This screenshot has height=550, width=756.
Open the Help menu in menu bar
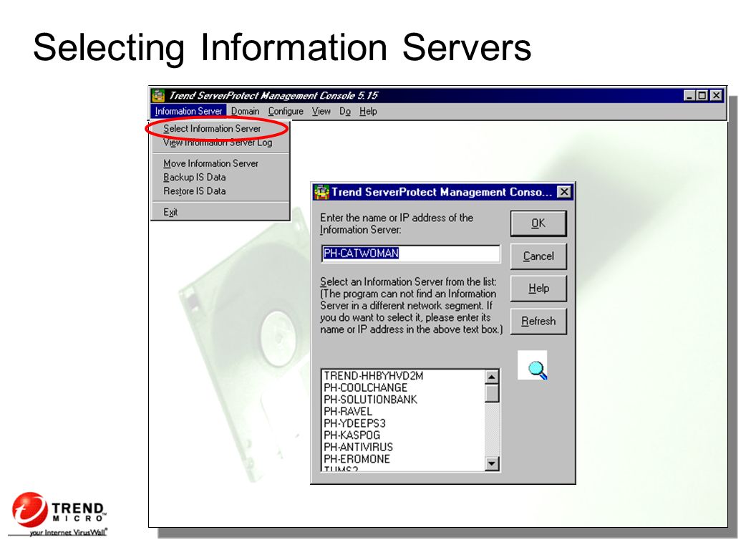click(368, 111)
